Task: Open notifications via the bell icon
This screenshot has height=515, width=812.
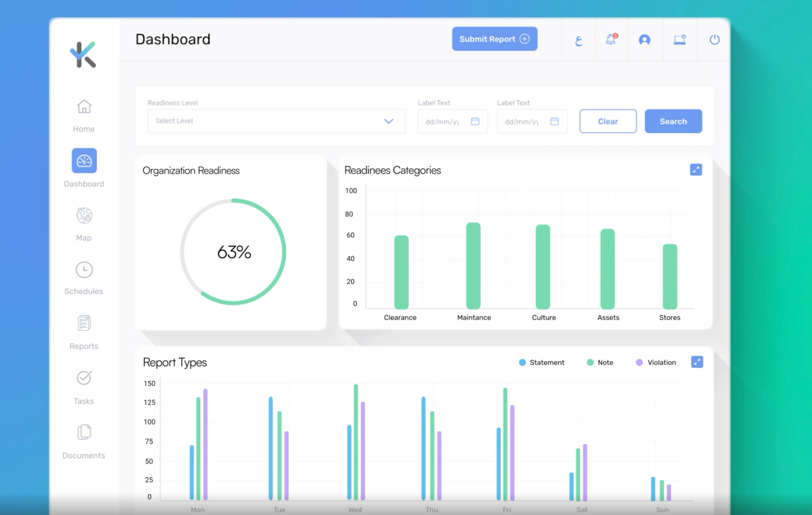Action: pos(611,39)
